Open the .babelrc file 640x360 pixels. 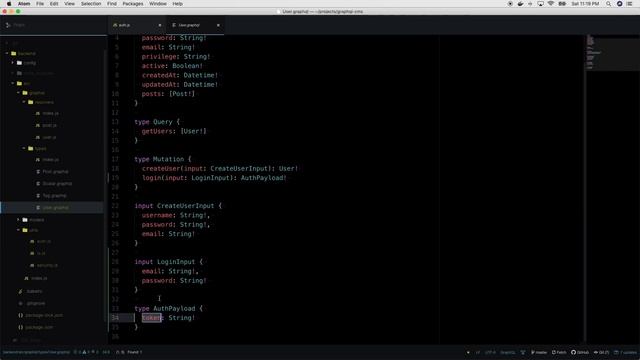34,291
